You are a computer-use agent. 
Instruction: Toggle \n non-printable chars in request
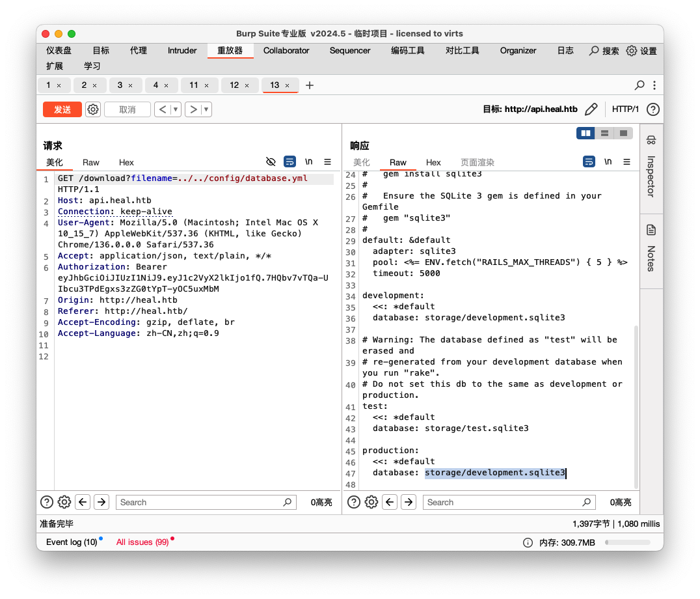pos(309,161)
